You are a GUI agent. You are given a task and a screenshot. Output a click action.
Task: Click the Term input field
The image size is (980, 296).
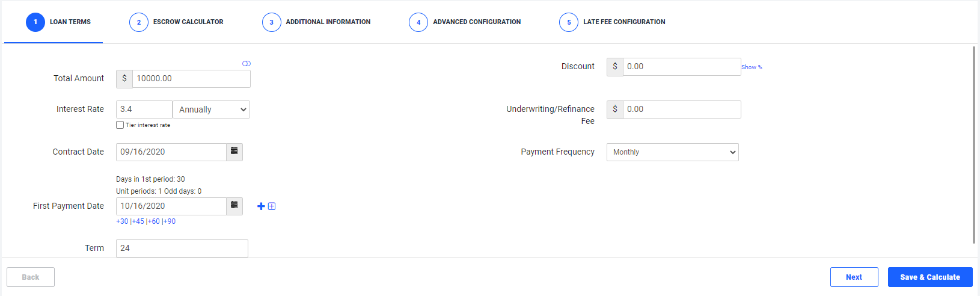click(x=182, y=248)
